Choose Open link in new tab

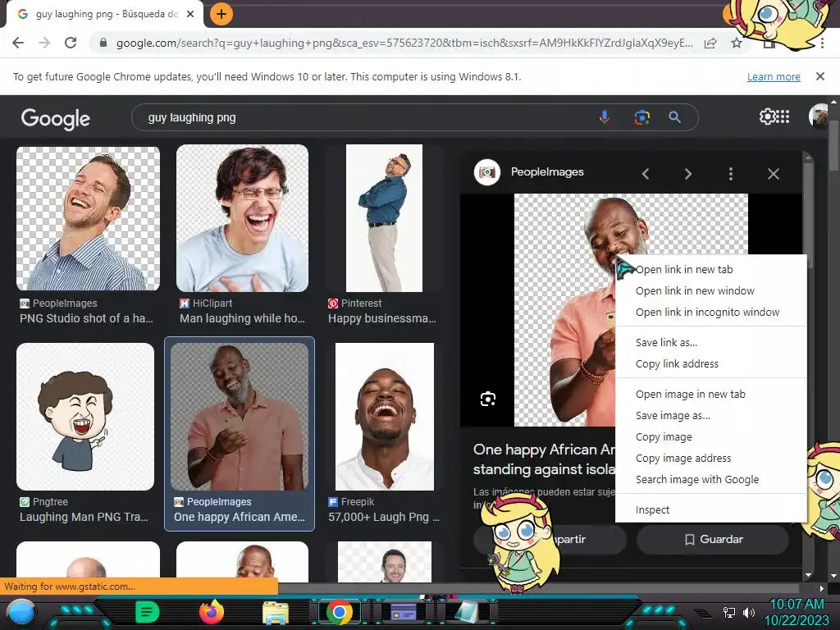pos(711,269)
